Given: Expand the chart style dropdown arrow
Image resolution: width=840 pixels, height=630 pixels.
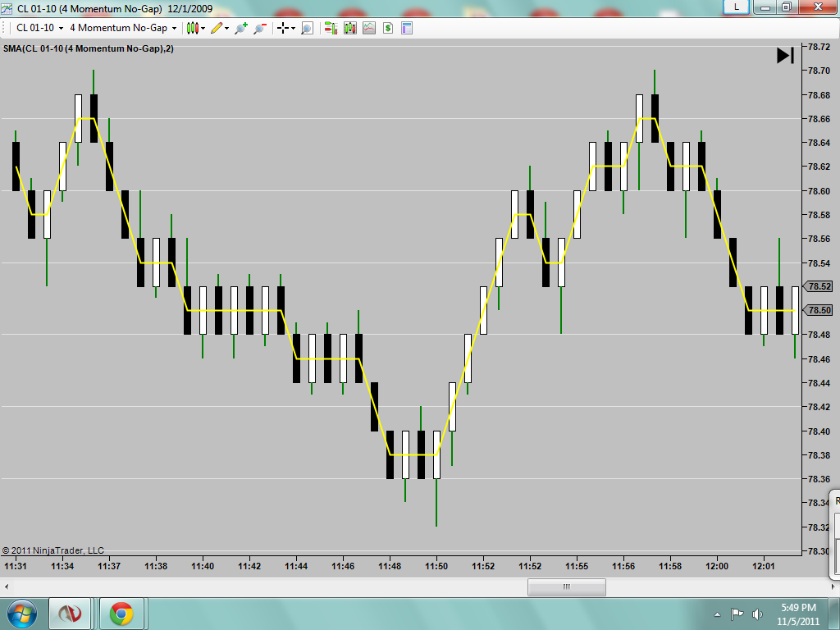Looking at the screenshot, I should pyautogui.click(x=203, y=29).
